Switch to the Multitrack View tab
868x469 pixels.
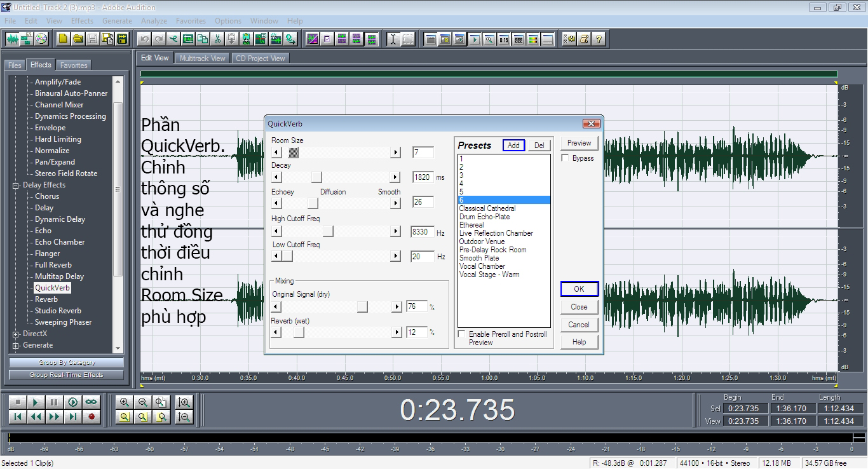point(202,57)
